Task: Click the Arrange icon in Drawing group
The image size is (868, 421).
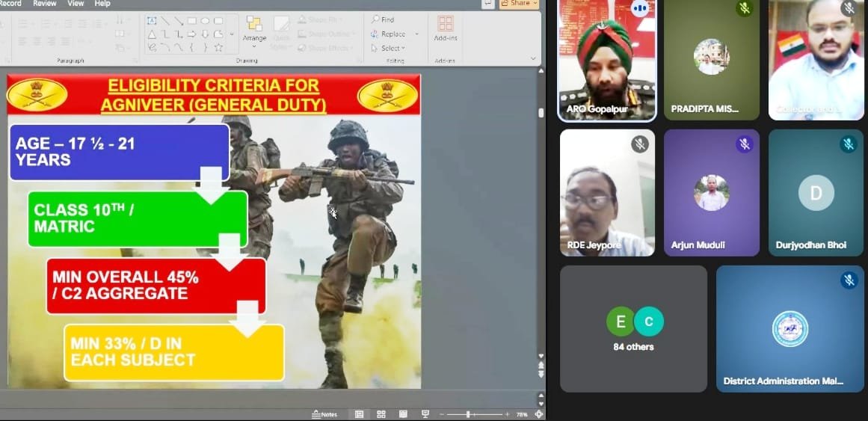Action: (x=254, y=30)
